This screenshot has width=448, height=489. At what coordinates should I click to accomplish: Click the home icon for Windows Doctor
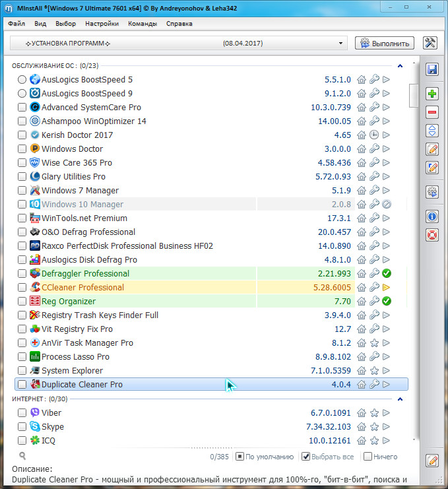tap(362, 148)
